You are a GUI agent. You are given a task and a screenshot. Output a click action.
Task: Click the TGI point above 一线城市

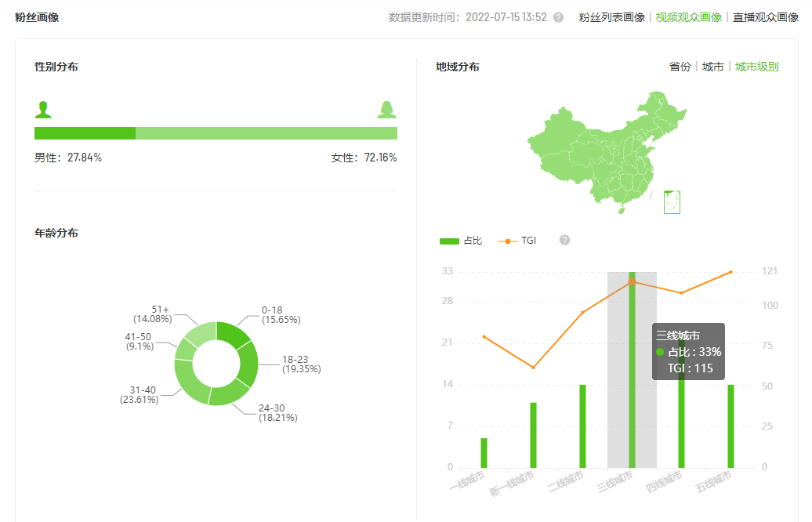484,336
